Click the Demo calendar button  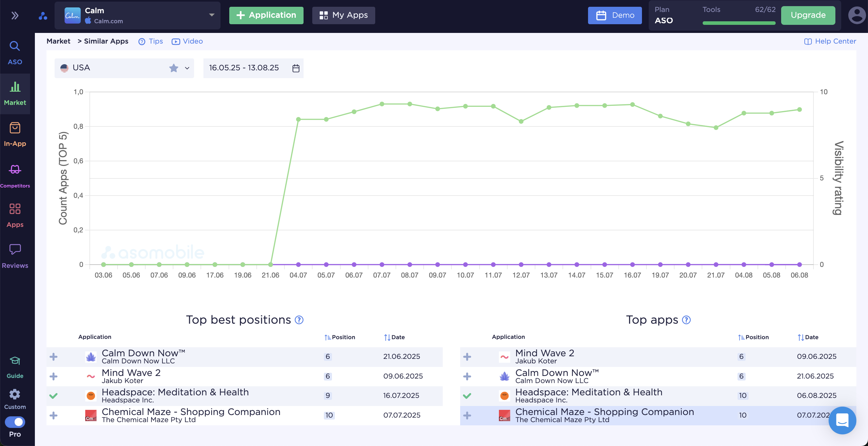(615, 15)
